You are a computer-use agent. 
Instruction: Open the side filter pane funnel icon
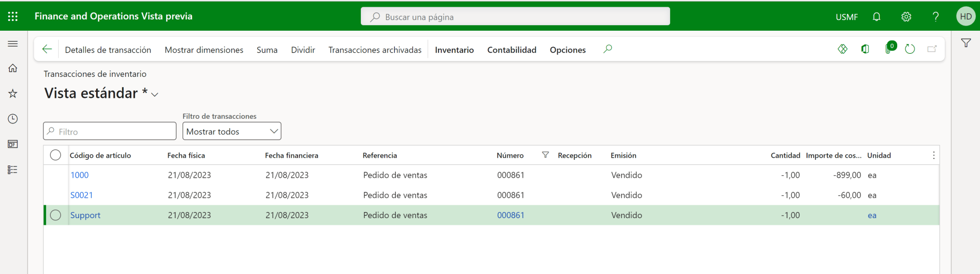coord(966,44)
